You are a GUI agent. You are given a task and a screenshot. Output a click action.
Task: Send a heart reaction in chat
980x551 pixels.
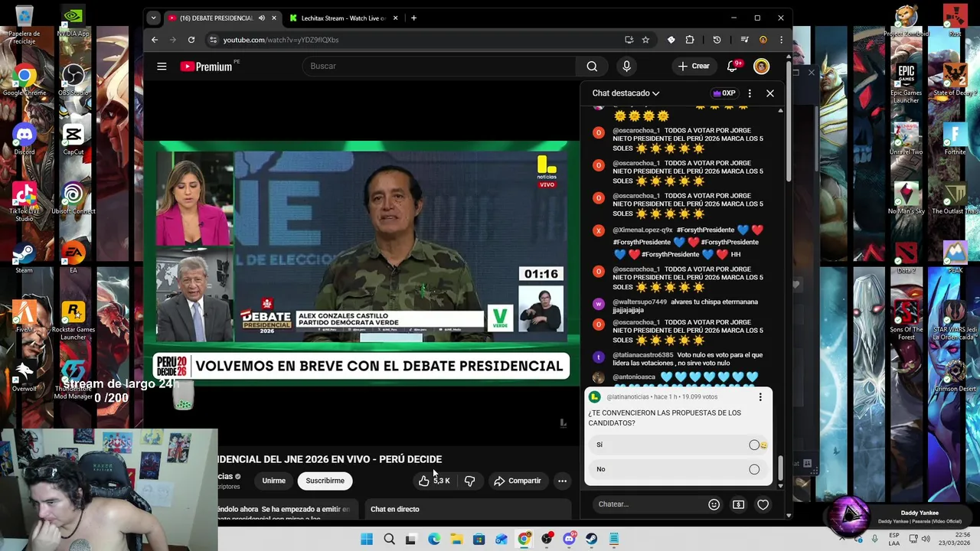(x=763, y=504)
